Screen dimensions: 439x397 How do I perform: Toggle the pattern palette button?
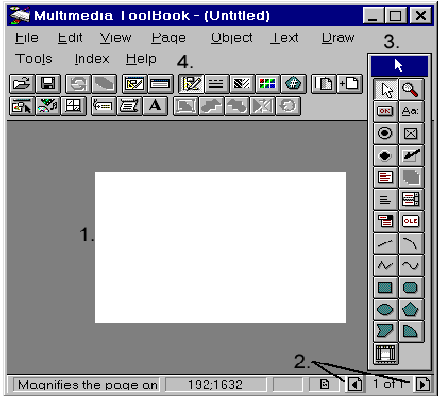coord(242,84)
